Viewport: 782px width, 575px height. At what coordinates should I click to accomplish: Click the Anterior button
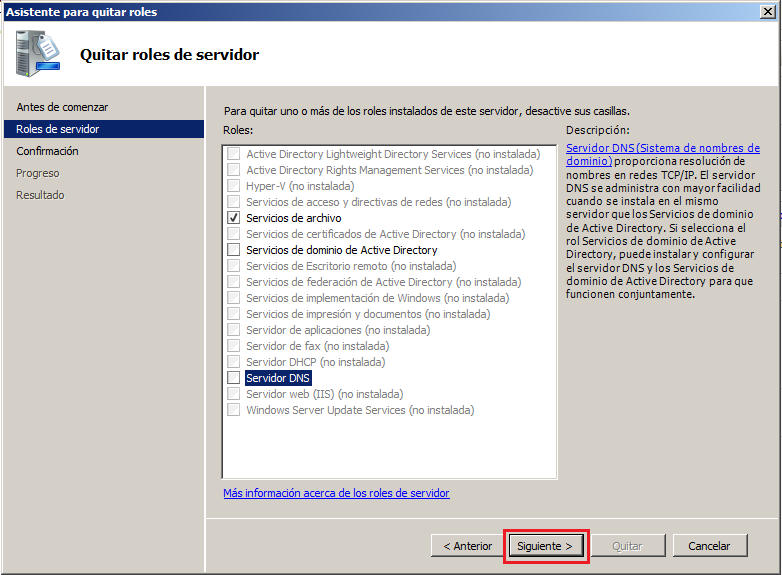click(x=467, y=546)
